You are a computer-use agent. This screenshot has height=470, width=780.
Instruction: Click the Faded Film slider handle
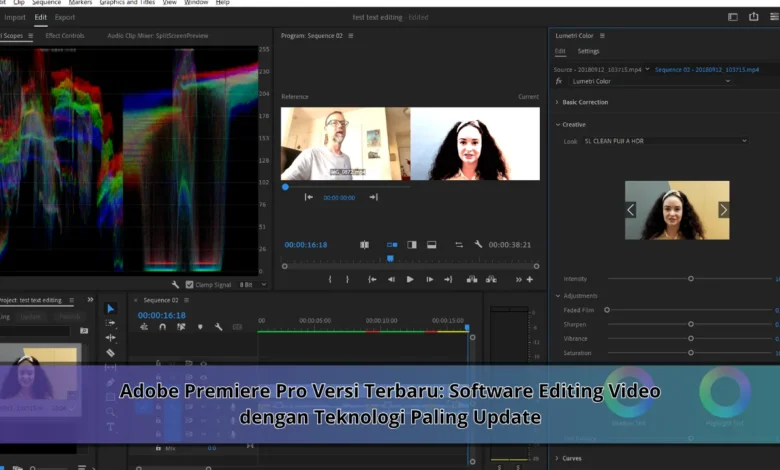(607, 310)
